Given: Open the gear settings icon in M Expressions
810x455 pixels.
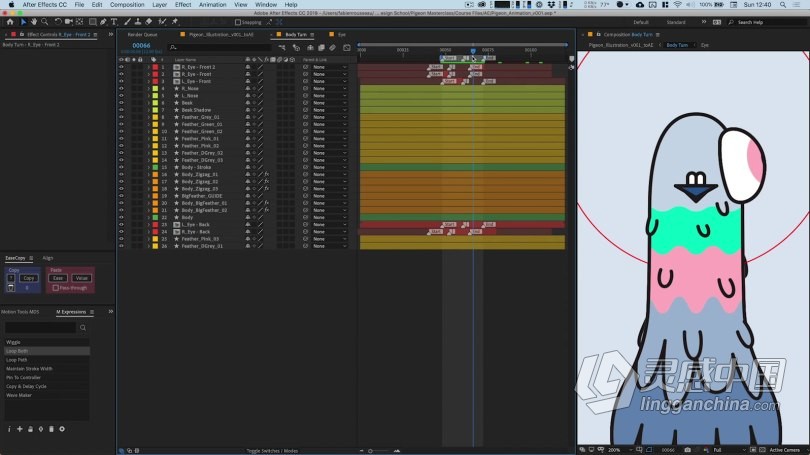Looking at the screenshot, I should [x=62, y=429].
